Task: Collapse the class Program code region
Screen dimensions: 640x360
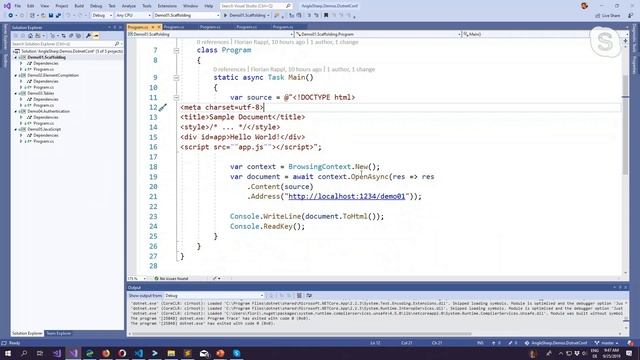Action: tap(176, 51)
